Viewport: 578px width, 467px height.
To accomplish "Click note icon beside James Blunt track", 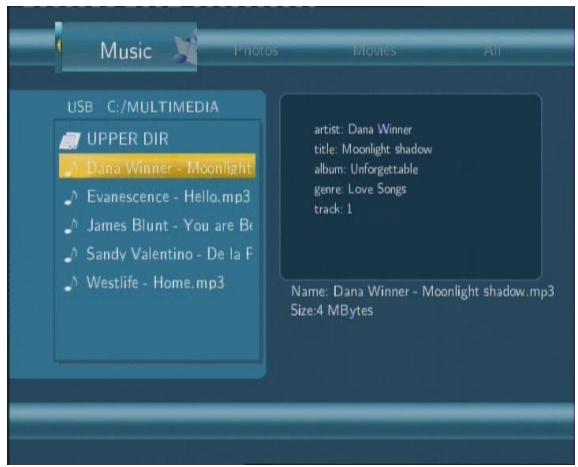I will 71,226.
